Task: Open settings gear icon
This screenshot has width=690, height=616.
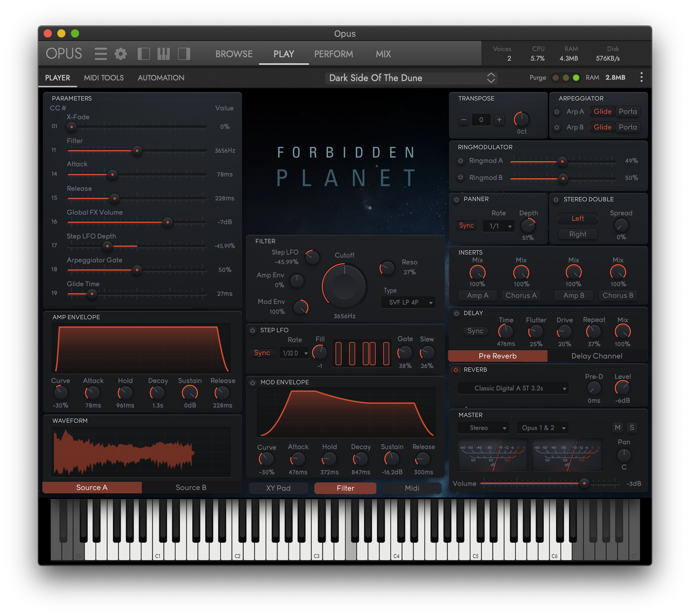Action: click(x=121, y=54)
